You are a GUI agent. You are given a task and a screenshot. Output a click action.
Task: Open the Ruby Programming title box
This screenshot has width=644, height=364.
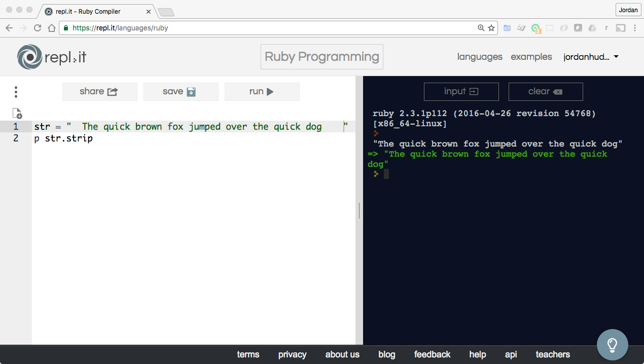point(322,57)
